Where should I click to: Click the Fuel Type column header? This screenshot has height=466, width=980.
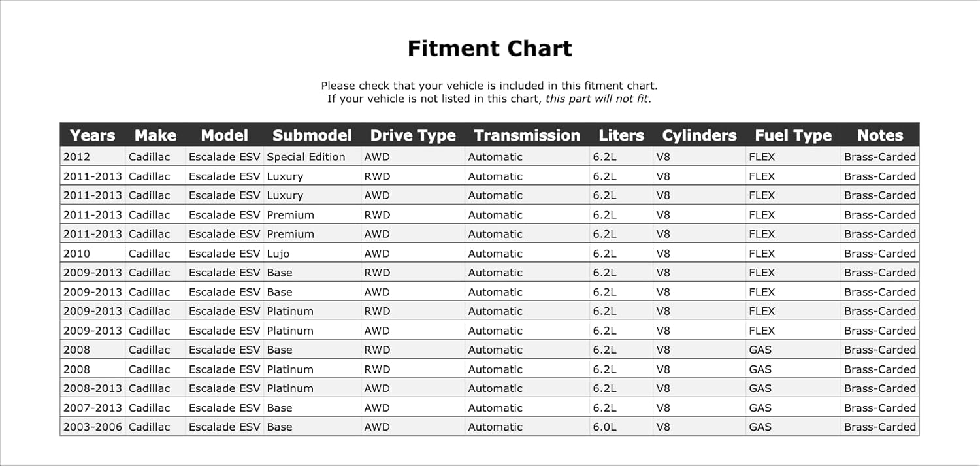793,135
